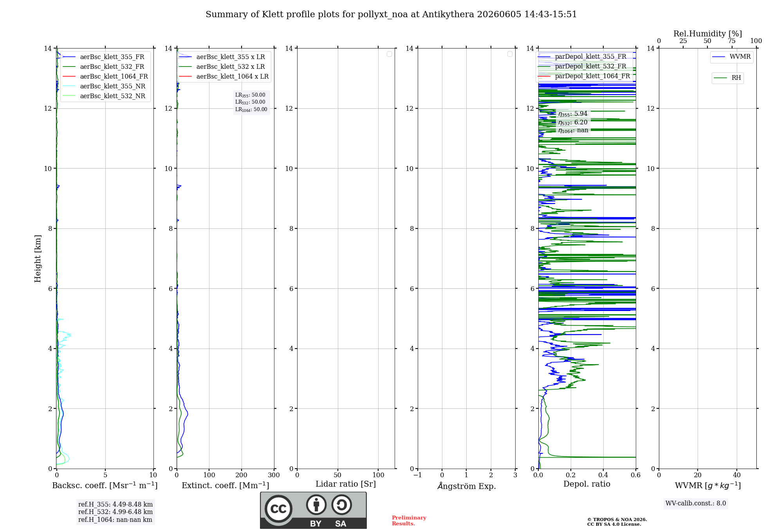Viewport: 783px width, 532px height.
Task: Select legend entry aerBsc_klett_1064_FR
Action: 114,76
